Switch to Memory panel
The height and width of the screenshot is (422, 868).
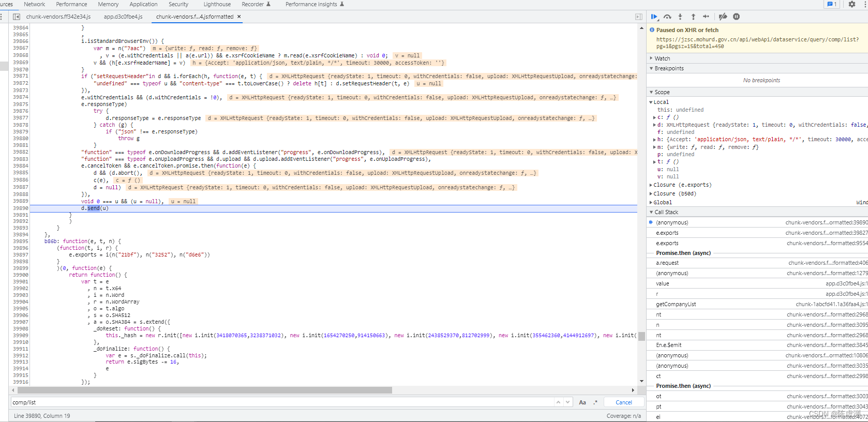click(108, 4)
